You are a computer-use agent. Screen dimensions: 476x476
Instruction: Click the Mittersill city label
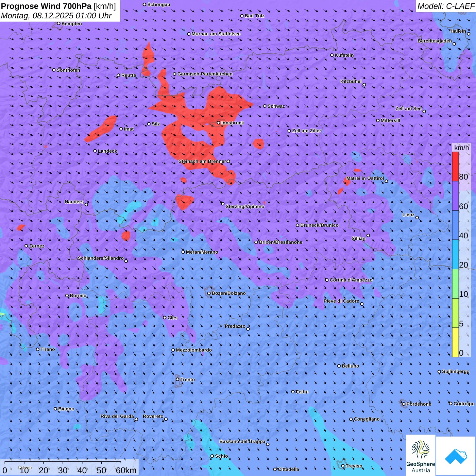coord(390,120)
